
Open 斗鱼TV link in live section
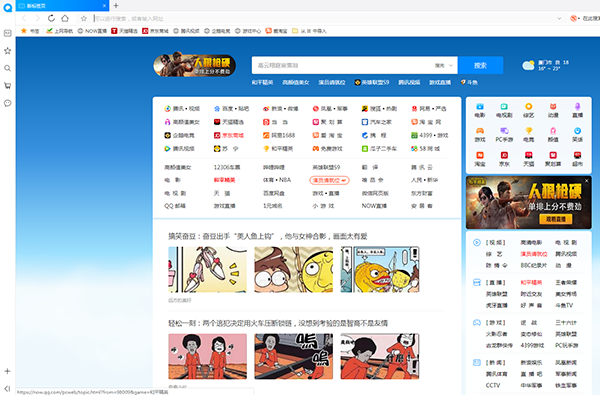564,305
